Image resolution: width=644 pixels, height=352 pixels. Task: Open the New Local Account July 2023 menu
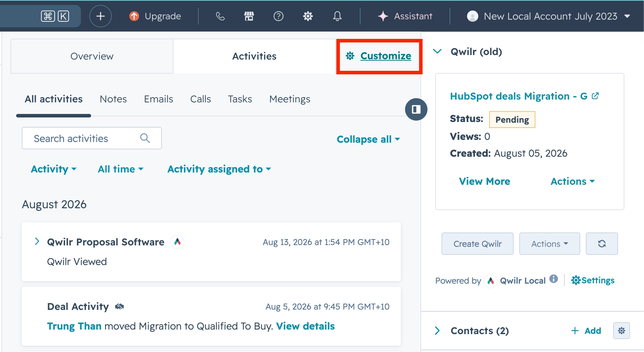pyautogui.click(x=549, y=16)
